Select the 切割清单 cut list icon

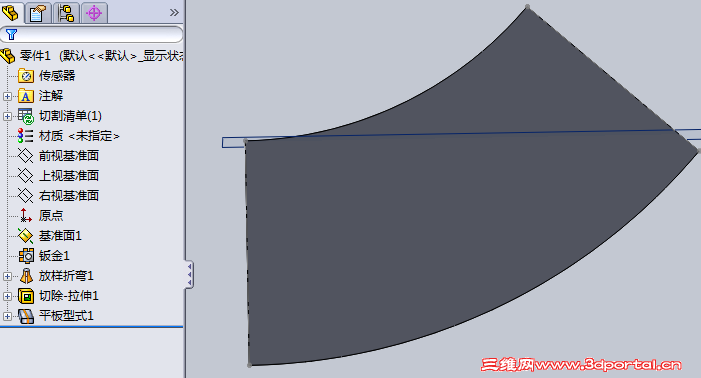click(26, 116)
